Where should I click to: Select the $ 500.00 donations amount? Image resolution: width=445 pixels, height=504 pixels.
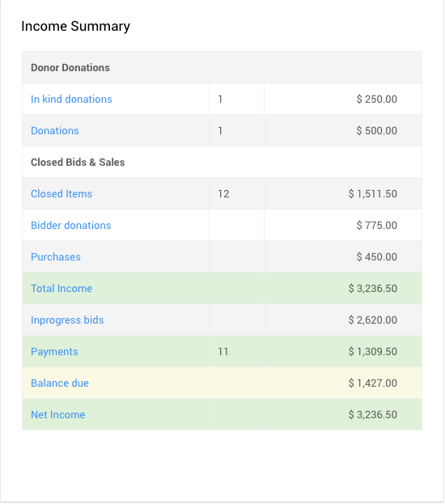pos(376,130)
